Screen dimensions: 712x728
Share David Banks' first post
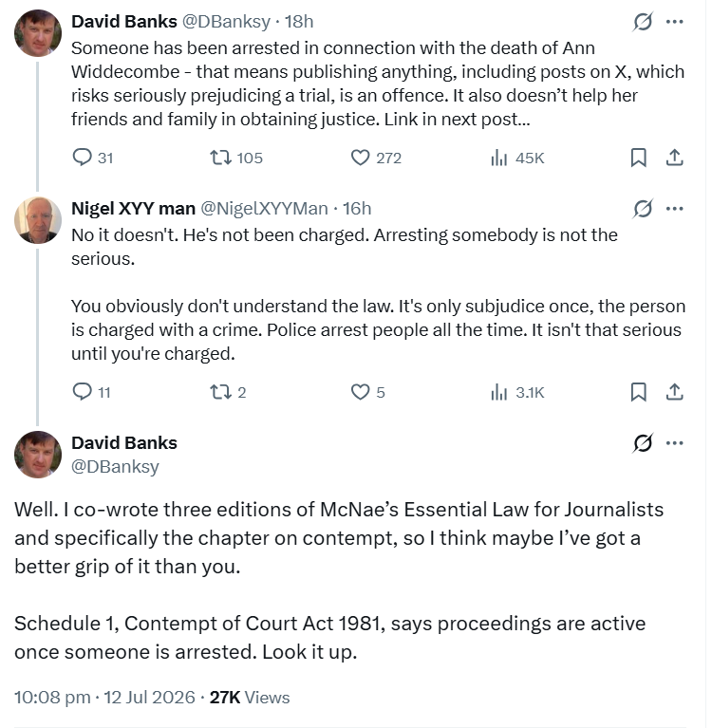tap(674, 158)
